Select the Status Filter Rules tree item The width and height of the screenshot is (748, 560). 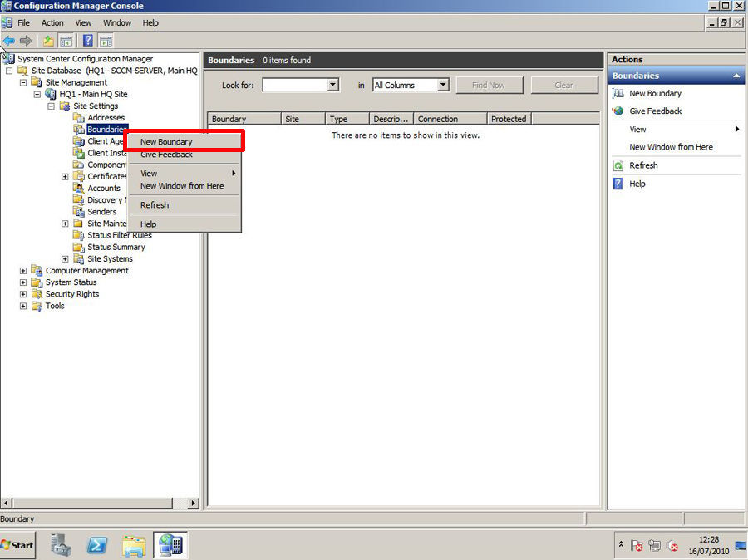coord(120,235)
